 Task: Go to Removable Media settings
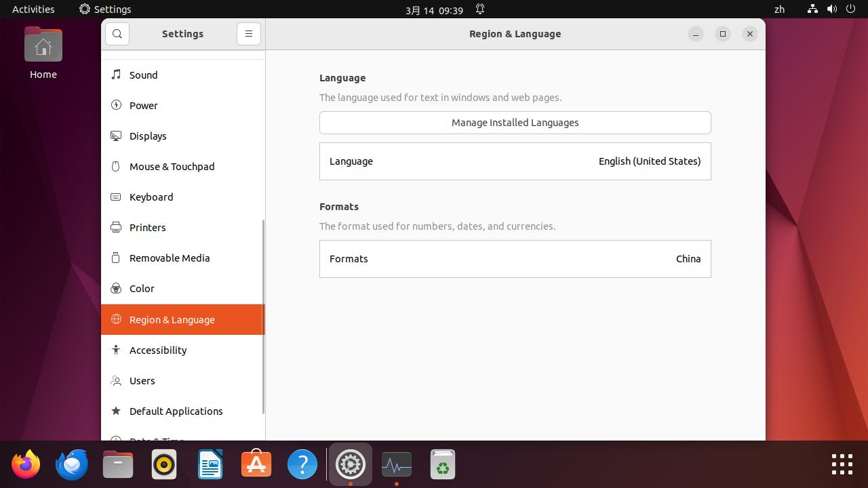[x=183, y=258]
